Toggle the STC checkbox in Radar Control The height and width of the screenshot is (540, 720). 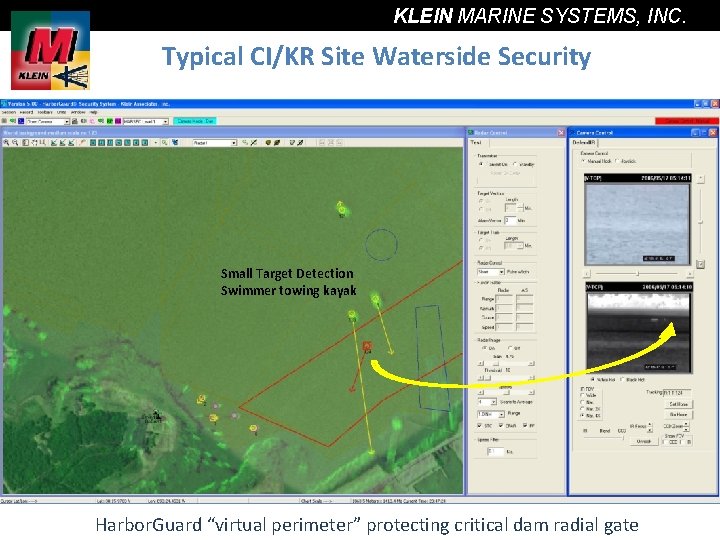(480, 426)
